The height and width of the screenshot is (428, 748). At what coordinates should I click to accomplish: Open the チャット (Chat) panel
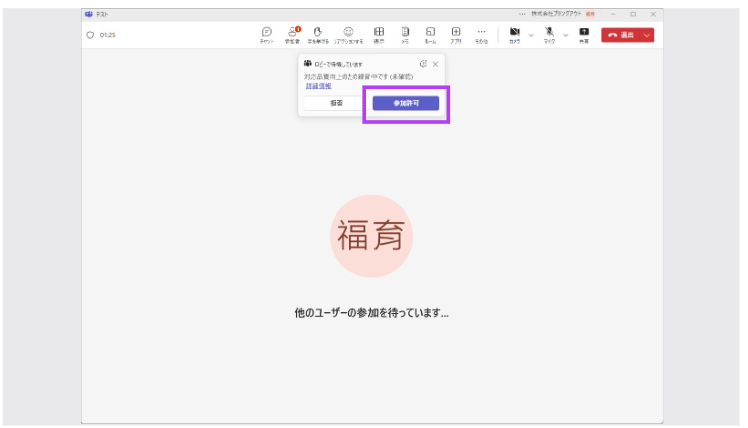(x=267, y=35)
